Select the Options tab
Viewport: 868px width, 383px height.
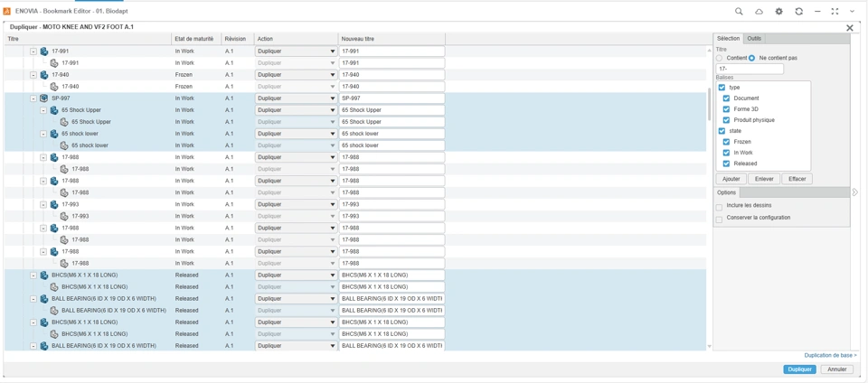coord(726,192)
